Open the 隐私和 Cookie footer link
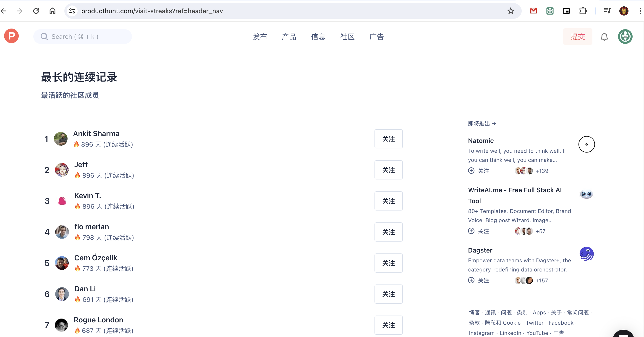 click(503, 323)
